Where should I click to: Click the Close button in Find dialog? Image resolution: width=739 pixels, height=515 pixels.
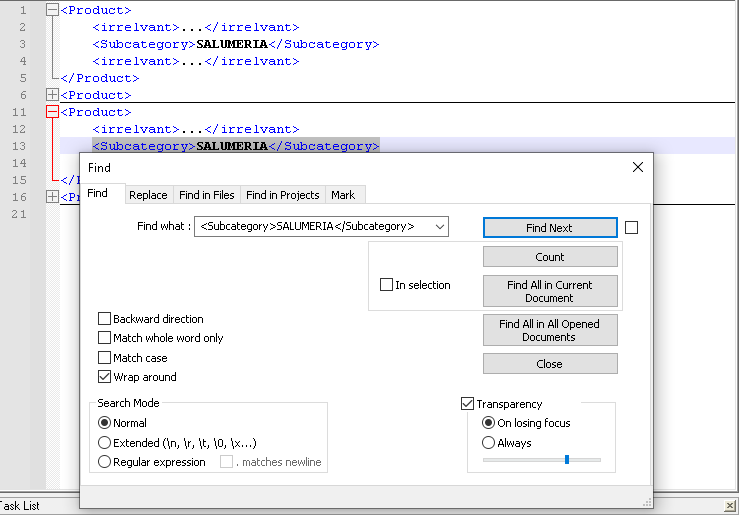[x=550, y=364]
